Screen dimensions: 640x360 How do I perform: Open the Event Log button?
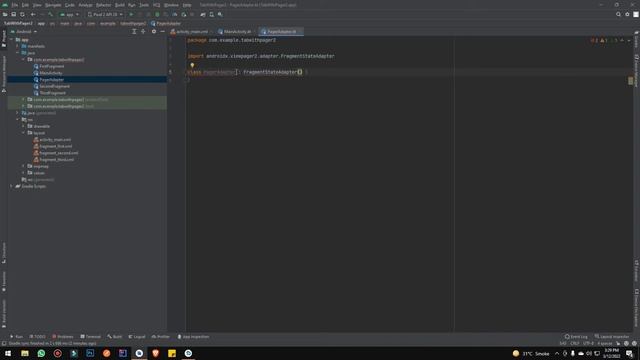tap(576, 337)
